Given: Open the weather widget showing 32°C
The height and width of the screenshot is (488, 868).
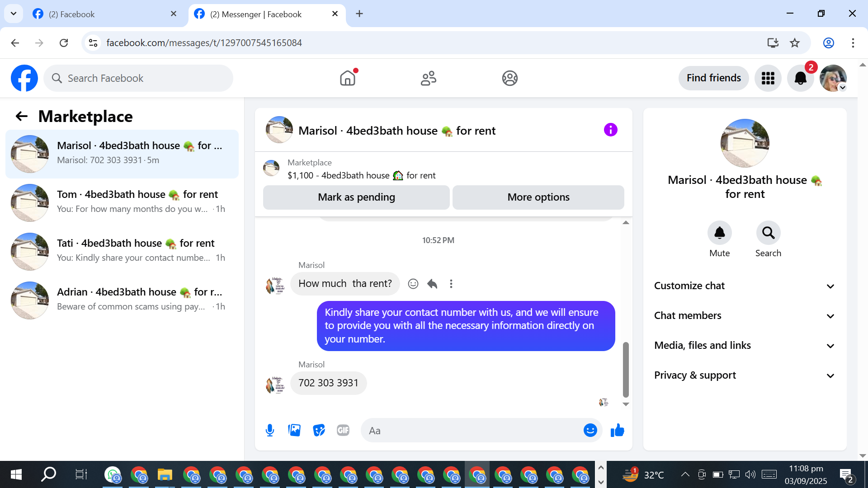Looking at the screenshot, I should tap(643, 474).
